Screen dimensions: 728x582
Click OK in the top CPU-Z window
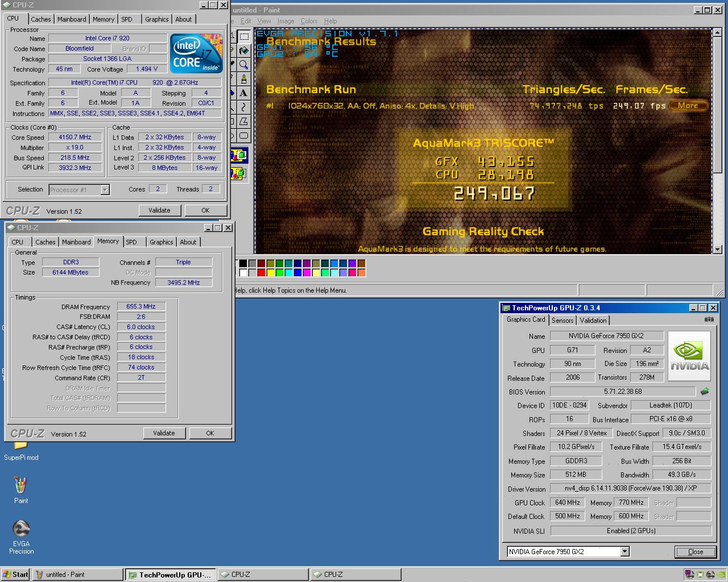tap(205, 210)
